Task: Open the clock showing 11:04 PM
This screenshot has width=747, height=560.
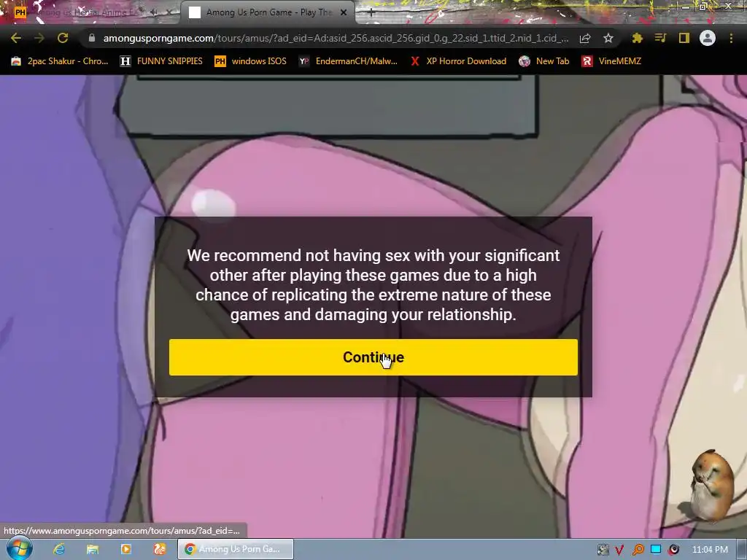Action: (x=710, y=550)
